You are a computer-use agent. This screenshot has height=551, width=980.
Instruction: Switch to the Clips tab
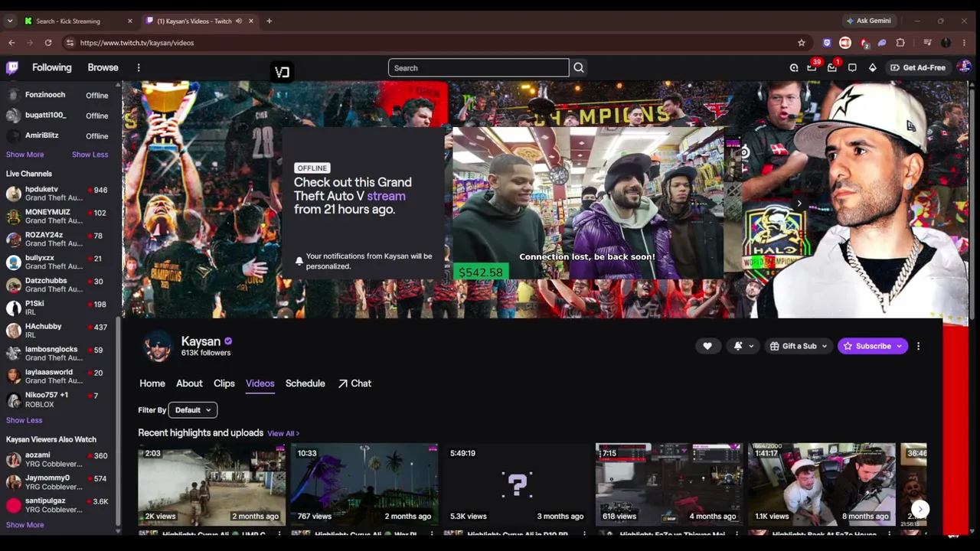(224, 383)
